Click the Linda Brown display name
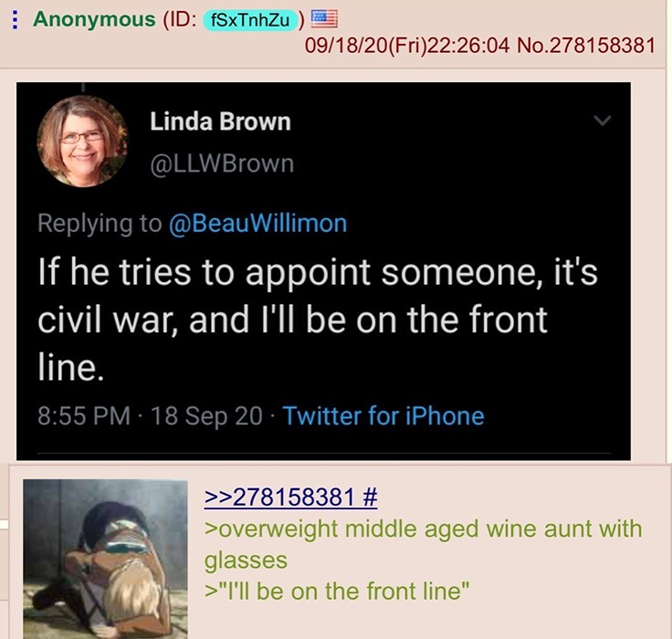This screenshot has height=639, width=672. point(220,121)
